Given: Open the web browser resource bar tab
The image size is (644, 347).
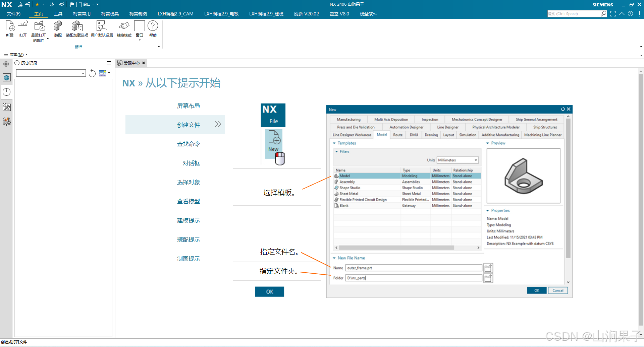Looking at the screenshot, I should point(6,78).
